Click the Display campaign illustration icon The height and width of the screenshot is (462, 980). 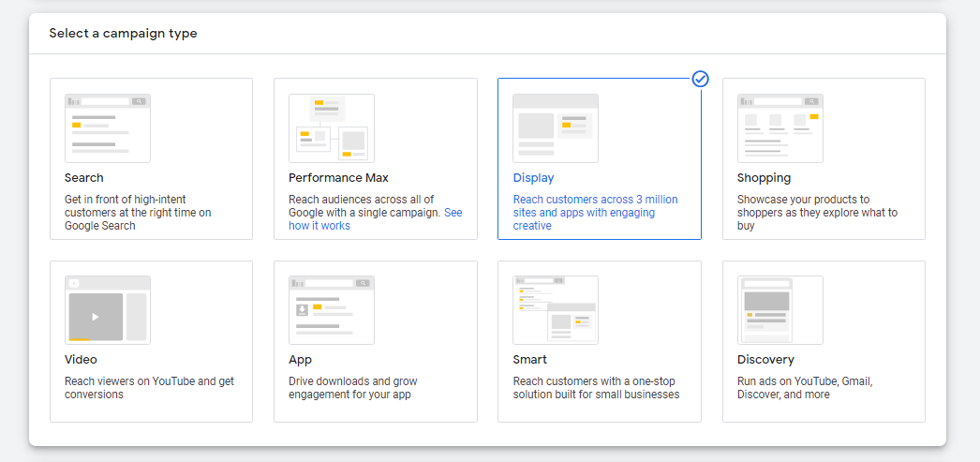pyautogui.click(x=555, y=128)
